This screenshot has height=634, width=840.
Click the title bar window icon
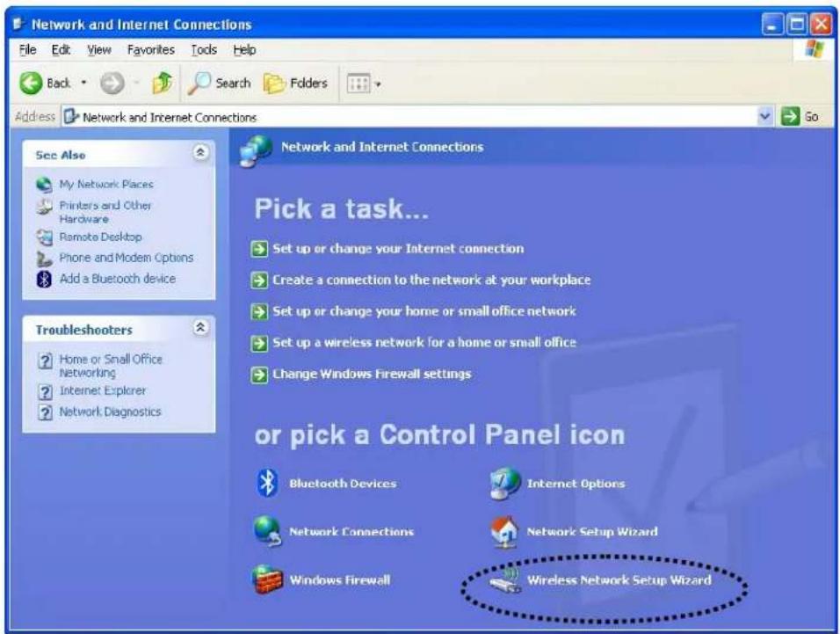coord(18,24)
